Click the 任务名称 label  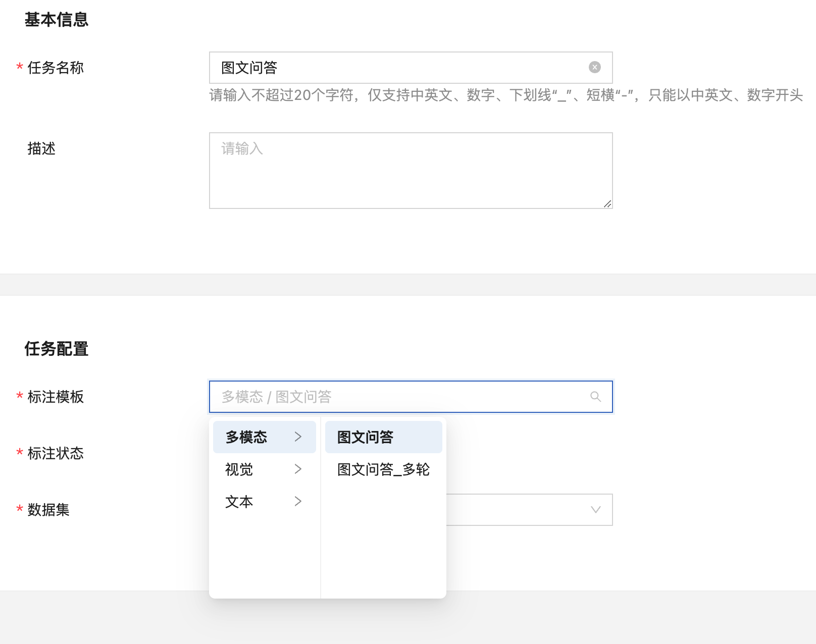(x=56, y=68)
